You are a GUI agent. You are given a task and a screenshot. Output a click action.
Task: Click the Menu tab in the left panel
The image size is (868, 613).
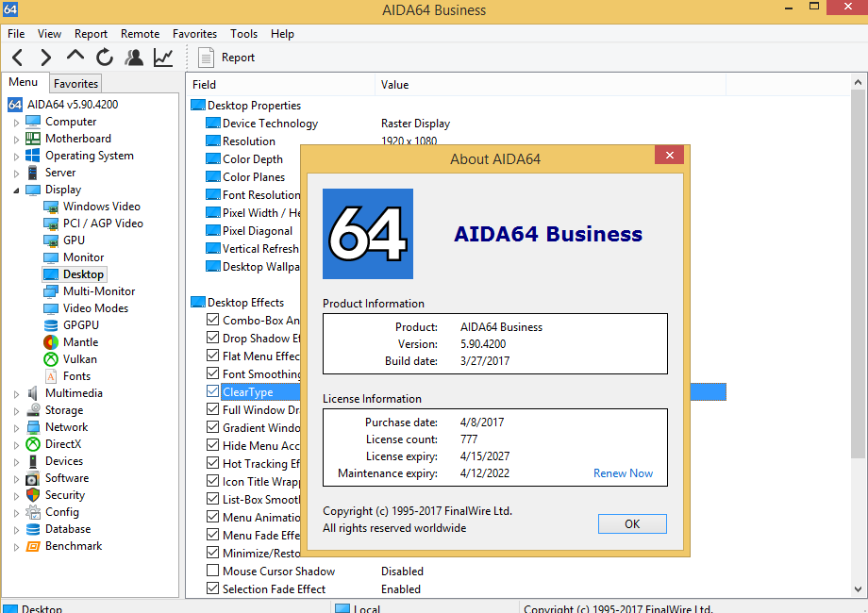tap(24, 82)
